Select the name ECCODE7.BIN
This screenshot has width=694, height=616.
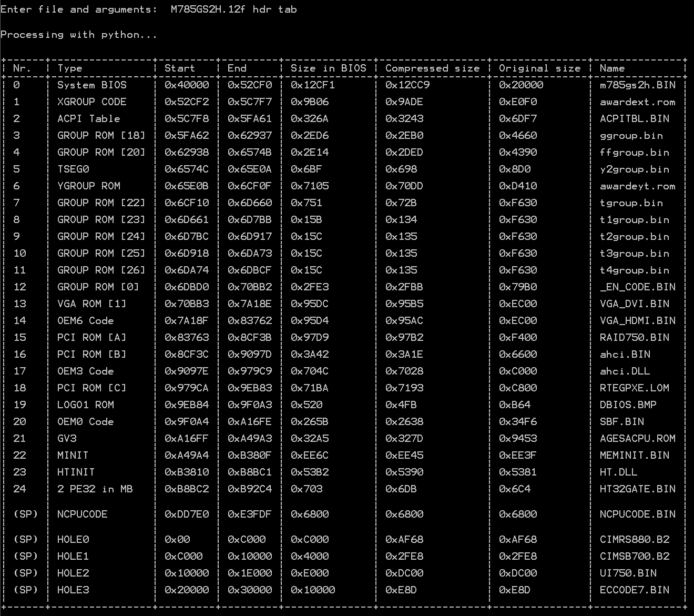[634, 590]
